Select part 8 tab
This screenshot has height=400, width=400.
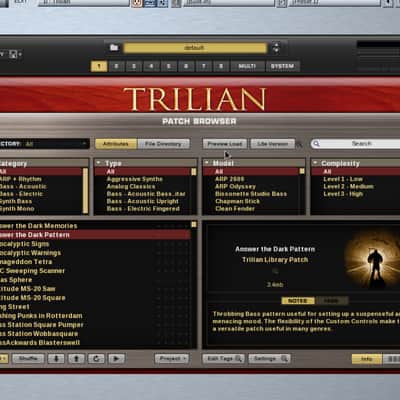pyautogui.click(x=221, y=66)
